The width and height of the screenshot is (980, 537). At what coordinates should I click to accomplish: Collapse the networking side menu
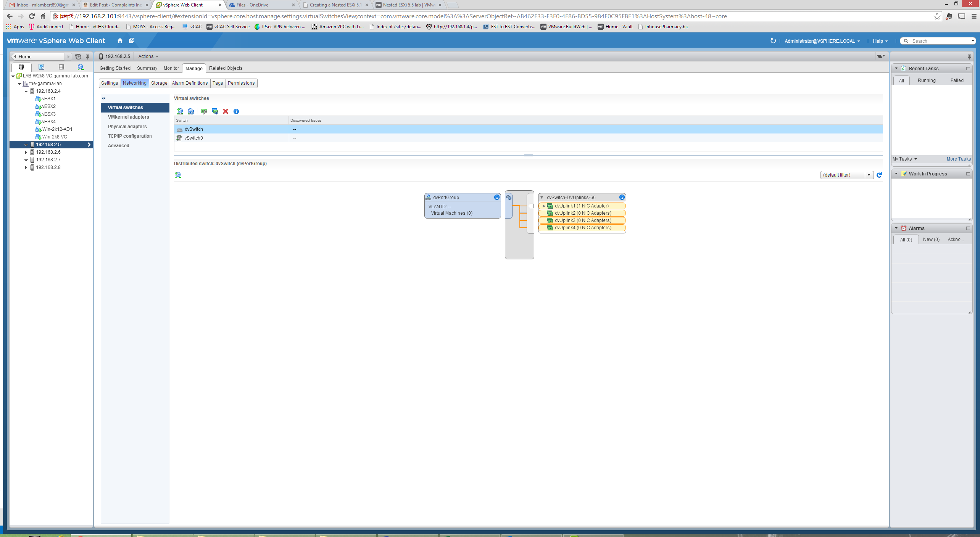point(103,98)
